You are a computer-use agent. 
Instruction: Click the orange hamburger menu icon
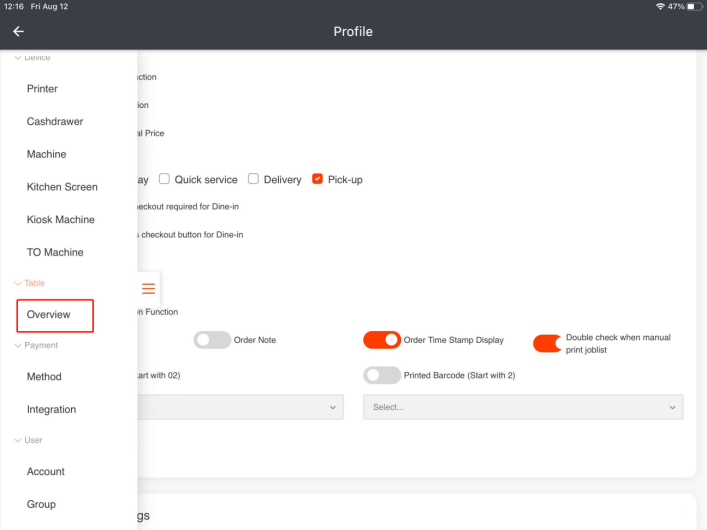[x=148, y=289]
